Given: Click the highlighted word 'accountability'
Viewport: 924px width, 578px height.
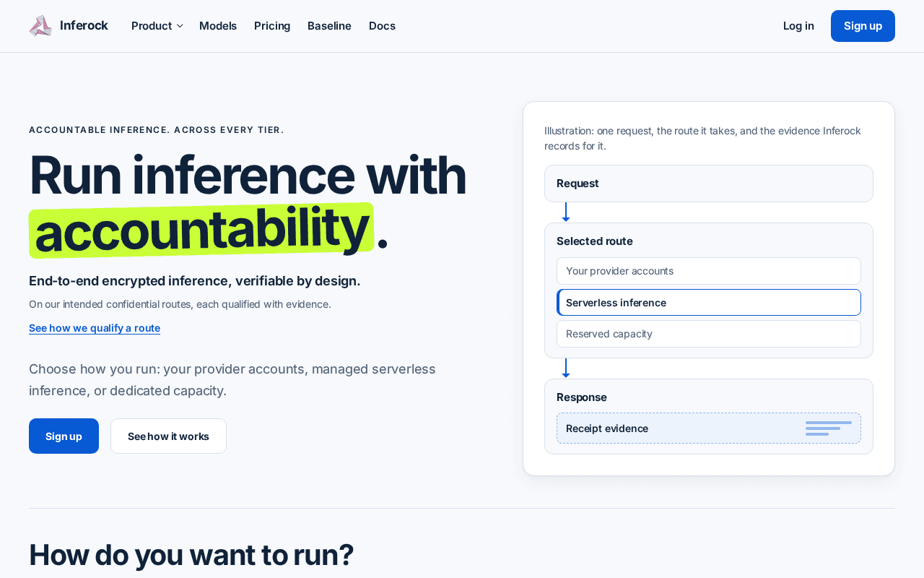Looking at the screenshot, I should pos(201,230).
